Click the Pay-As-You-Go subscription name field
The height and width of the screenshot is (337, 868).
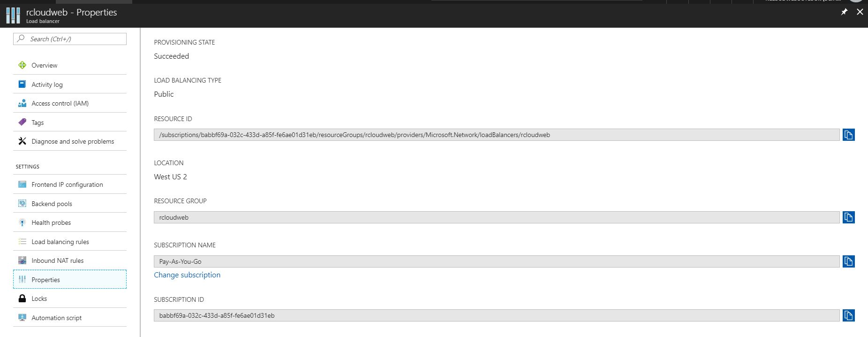(497, 261)
